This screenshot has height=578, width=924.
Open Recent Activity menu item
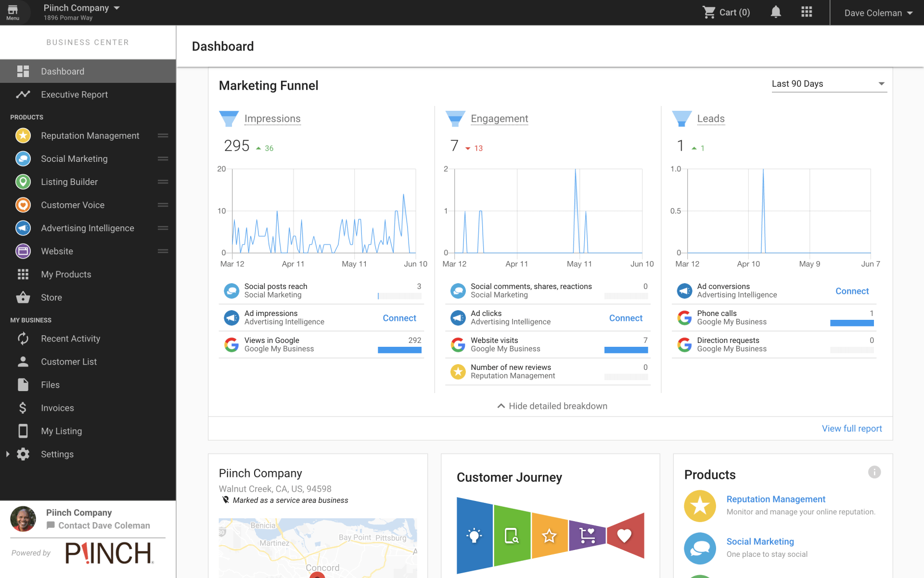point(88,339)
